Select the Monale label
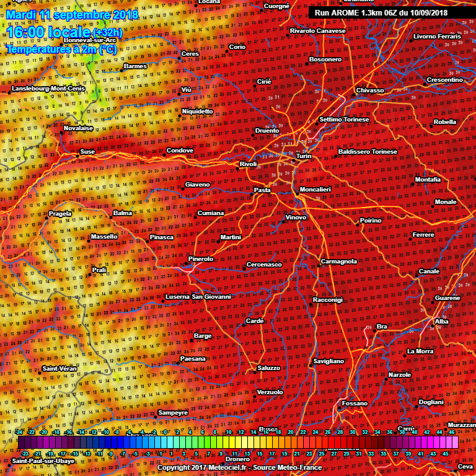476x476 pixels. pyautogui.click(x=446, y=202)
